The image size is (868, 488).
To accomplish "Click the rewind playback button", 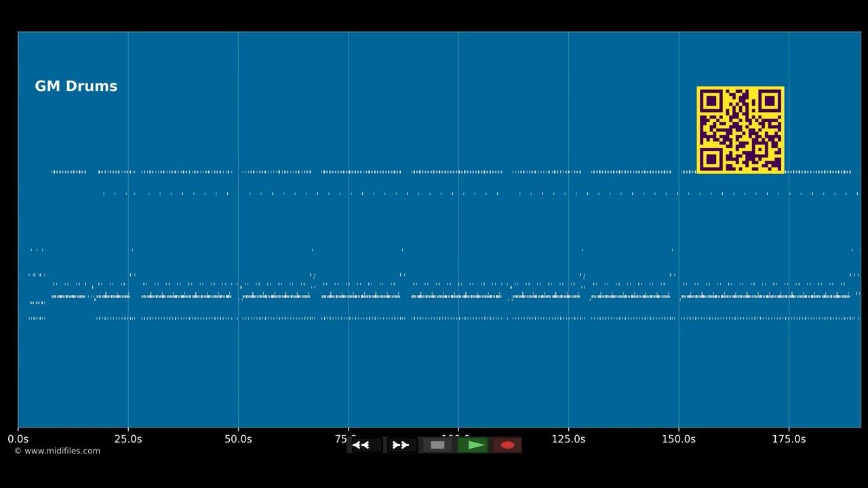I will pos(366,445).
